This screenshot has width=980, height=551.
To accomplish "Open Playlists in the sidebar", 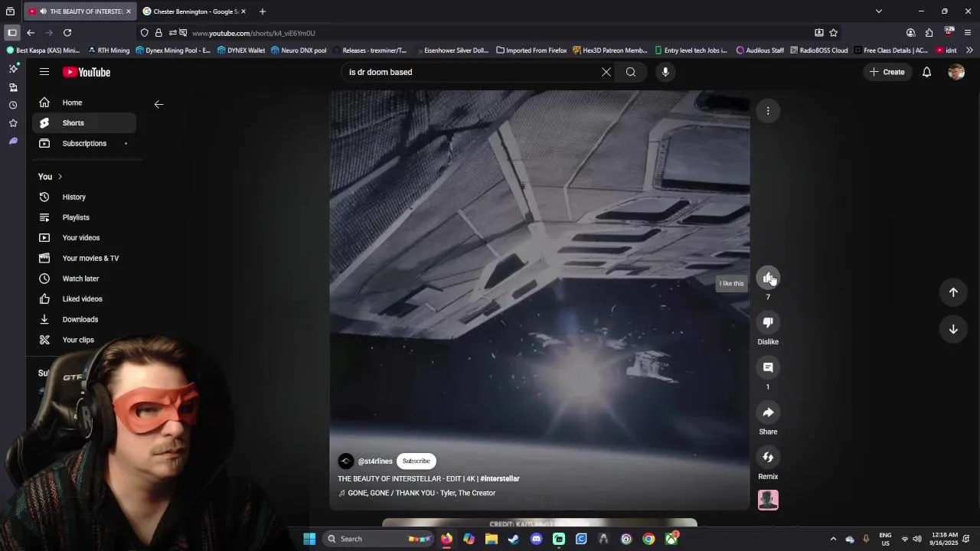I will coord(84,217).
